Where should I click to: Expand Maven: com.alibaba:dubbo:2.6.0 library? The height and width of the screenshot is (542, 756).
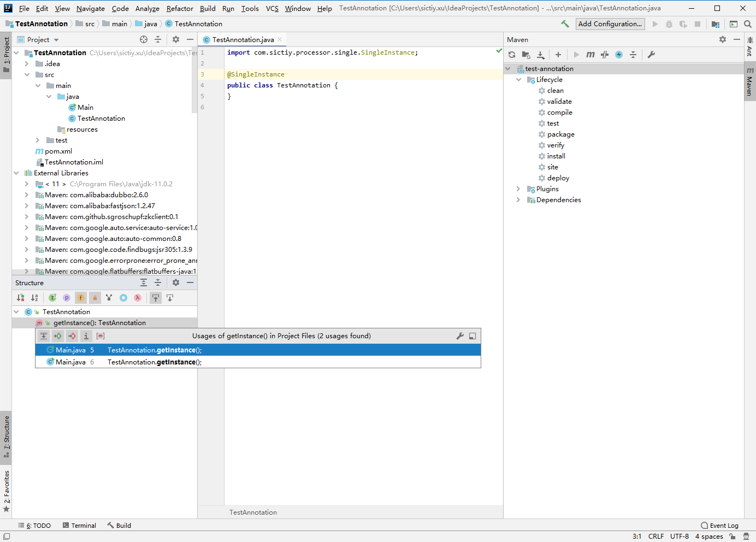click(x=27, y=195)
